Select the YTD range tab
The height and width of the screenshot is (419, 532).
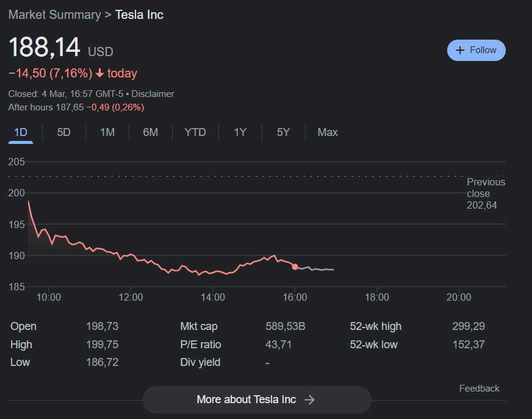[195, 132]
